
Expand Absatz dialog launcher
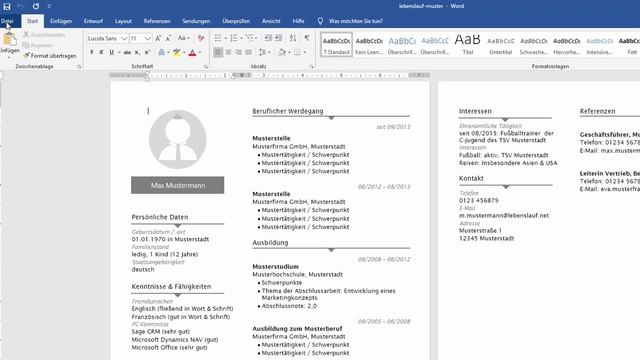pyautogui.click(x=311, y=66)
